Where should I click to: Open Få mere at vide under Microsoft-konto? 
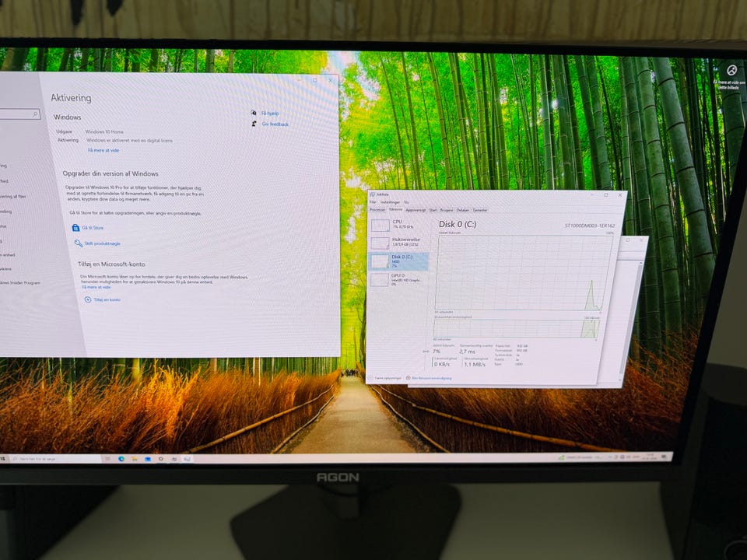[x=96, y=287]
